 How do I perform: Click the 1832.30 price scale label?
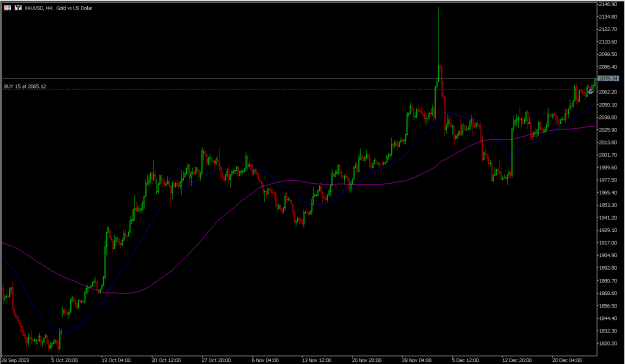click(608, 331)
